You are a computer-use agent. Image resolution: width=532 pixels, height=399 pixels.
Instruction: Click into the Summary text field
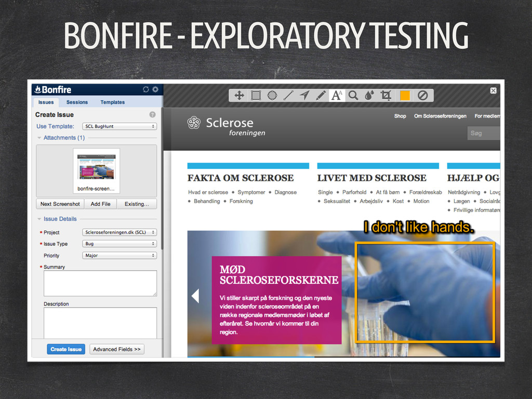[100, 283]
